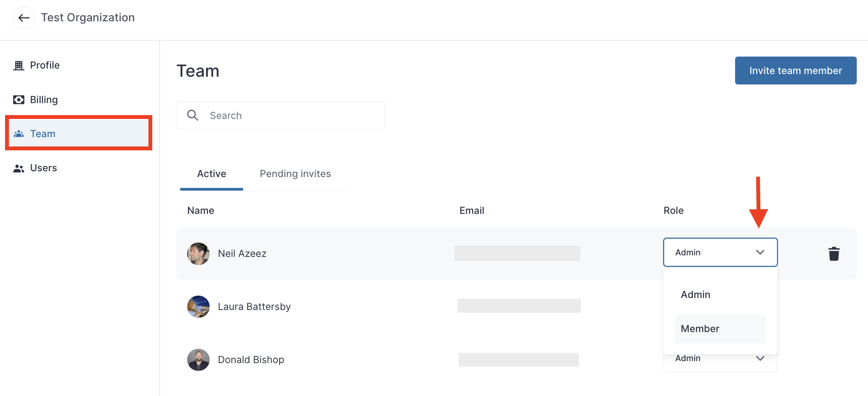
Task: Click Laura Battersby's avatar
Action: pos(198,306)
